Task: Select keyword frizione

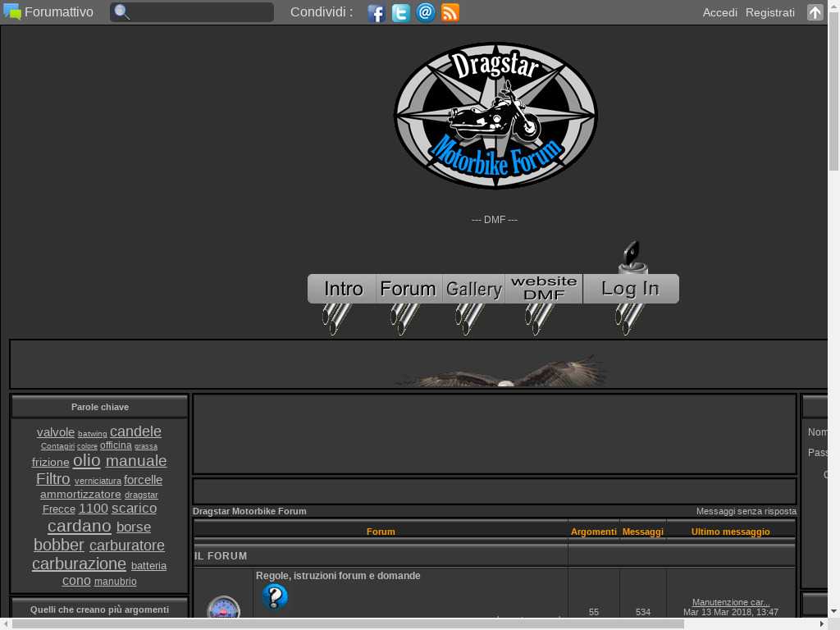Action: pyautogui.click(x=50, y=462)
